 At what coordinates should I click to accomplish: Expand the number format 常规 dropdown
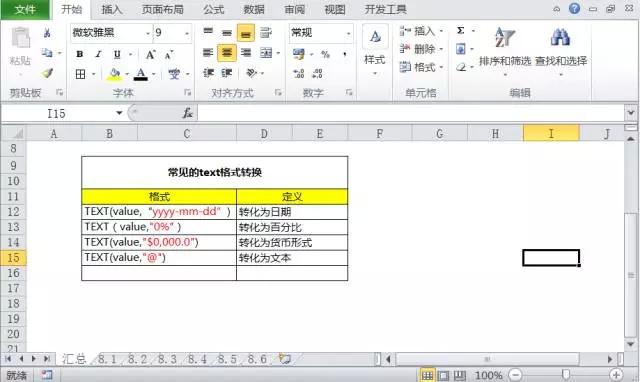[x=349, y=33]
